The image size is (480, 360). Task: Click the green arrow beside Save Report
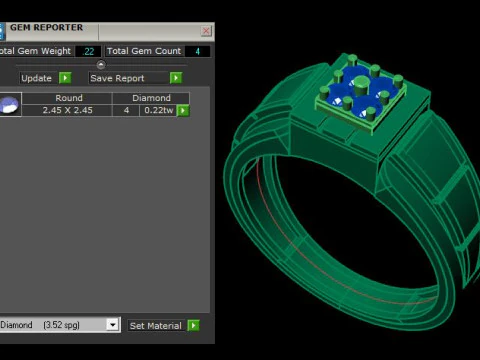(176, 78)
